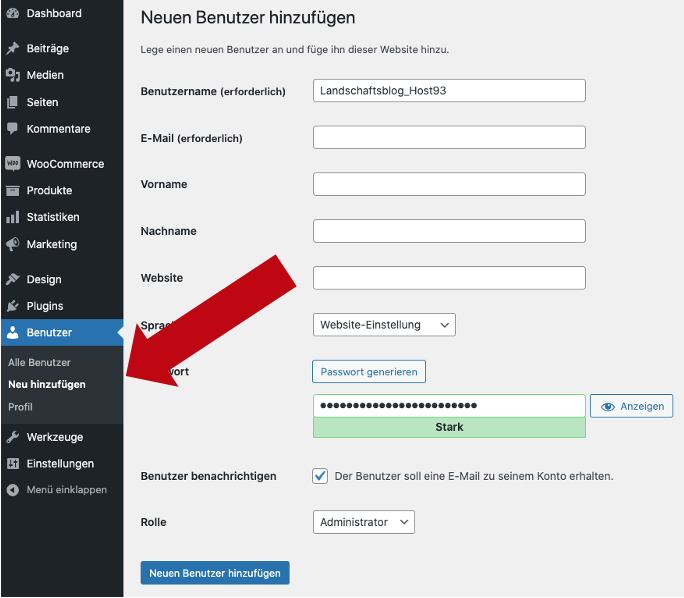Open Profil submenu link
The image size is (684, 598).
coord(20,407)
